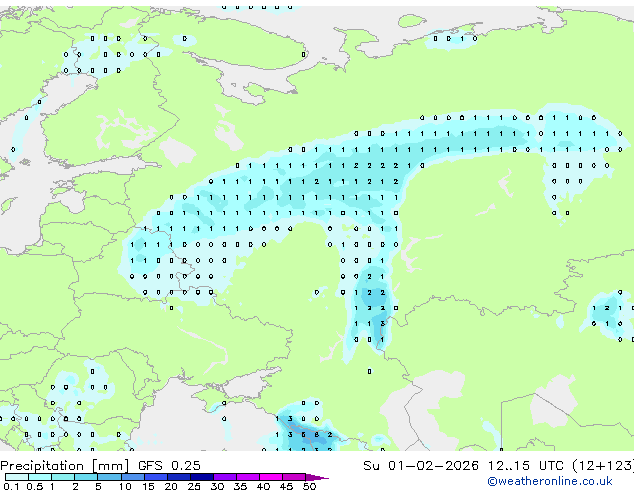Select the legend label '10'
The height and width of the screenshot is (490, 634).
(125, 486)
